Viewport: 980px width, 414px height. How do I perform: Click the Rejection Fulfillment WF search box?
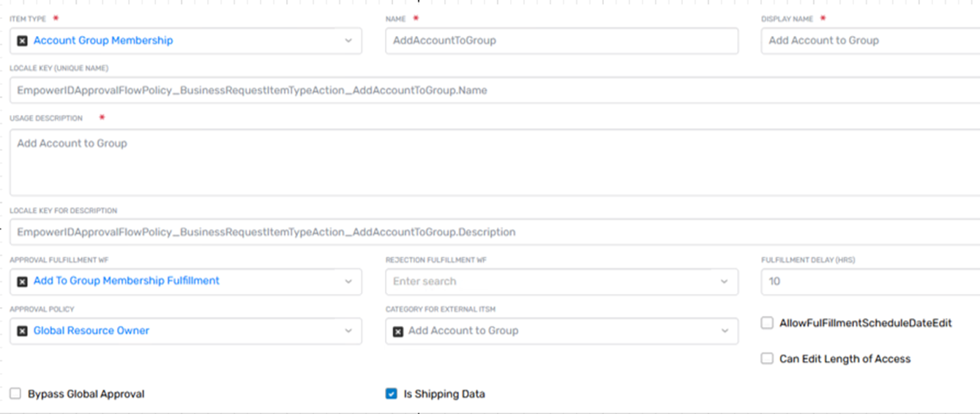point(562,281)
